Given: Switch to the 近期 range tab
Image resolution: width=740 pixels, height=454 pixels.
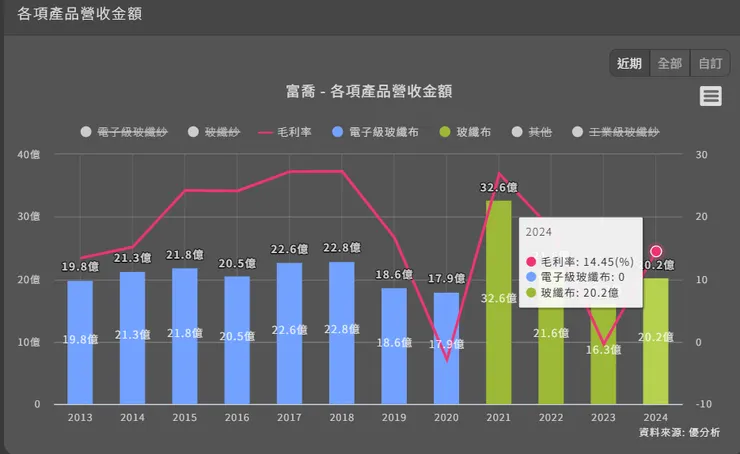Looking at the screenshot, I should click(630, 63).
